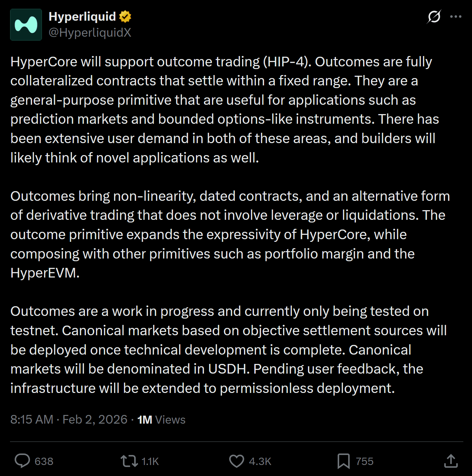Open the 8:15 AM Feb 2, 2026 timestamp

tap(69, 420)
